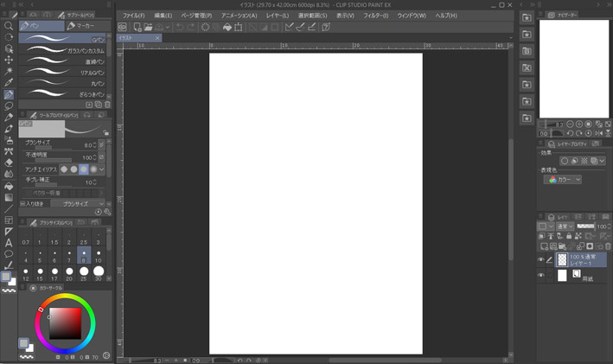Open the 表現色 カラー dropdown
Image resolution: width=613 pixels, height=364 pixels.
pyautogui.click(x=564, y=180)
